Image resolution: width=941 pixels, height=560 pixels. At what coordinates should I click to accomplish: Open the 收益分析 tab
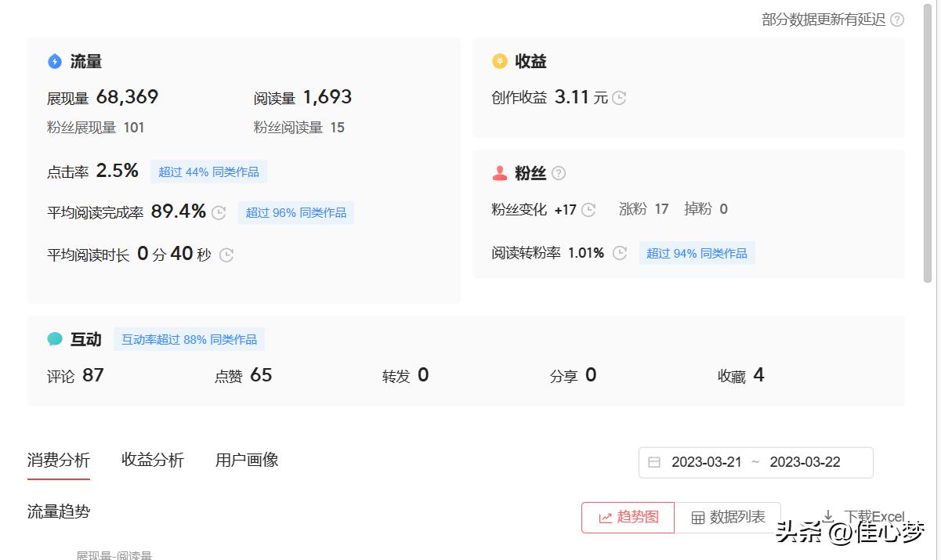pos(153,460)
